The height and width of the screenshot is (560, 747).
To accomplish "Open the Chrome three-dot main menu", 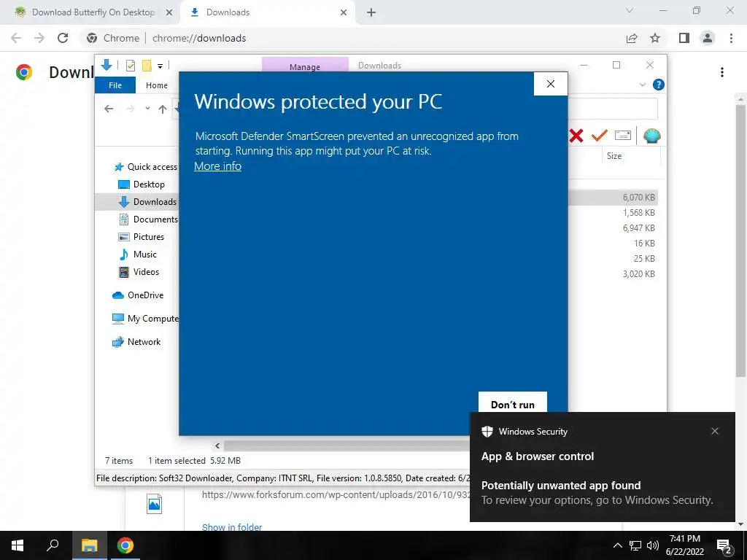I will 731,38.
